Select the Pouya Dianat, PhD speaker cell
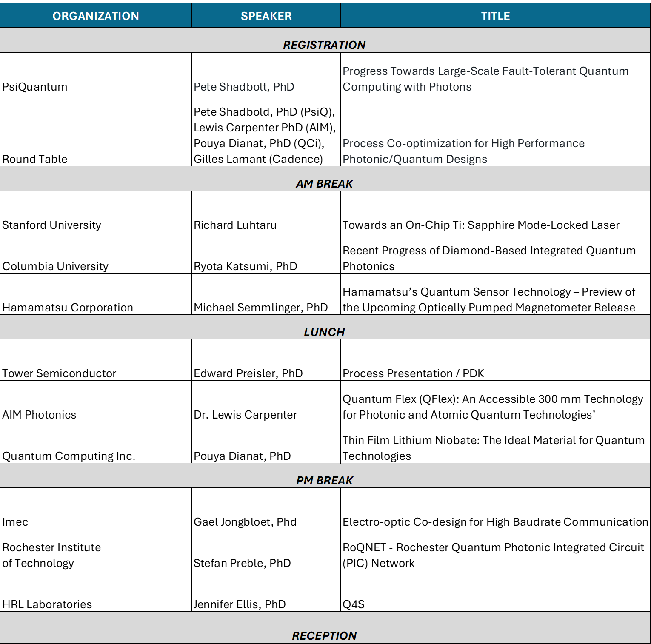 [x=266, y=442]
